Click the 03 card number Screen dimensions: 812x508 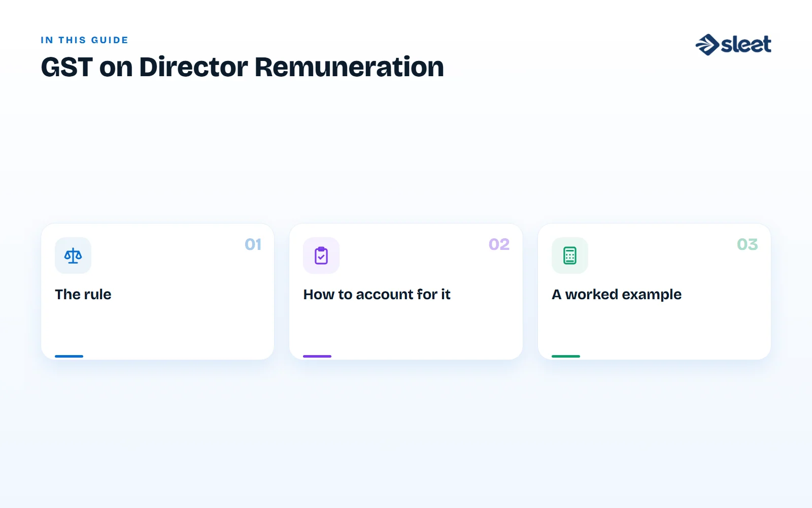(747, 244)
